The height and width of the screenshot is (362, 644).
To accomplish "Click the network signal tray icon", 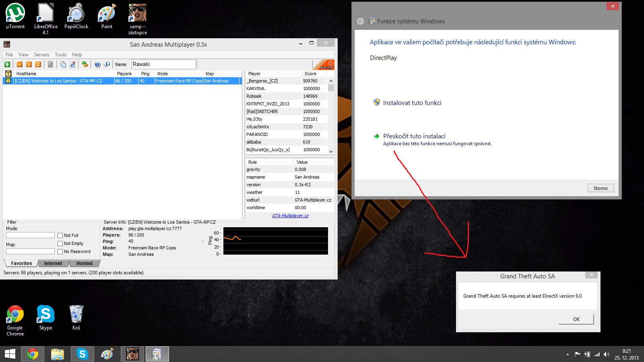I will [x=597, y=354].
